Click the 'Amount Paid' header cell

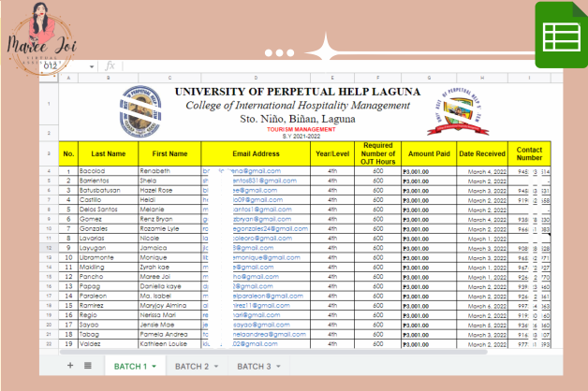(x=429, y=153)
